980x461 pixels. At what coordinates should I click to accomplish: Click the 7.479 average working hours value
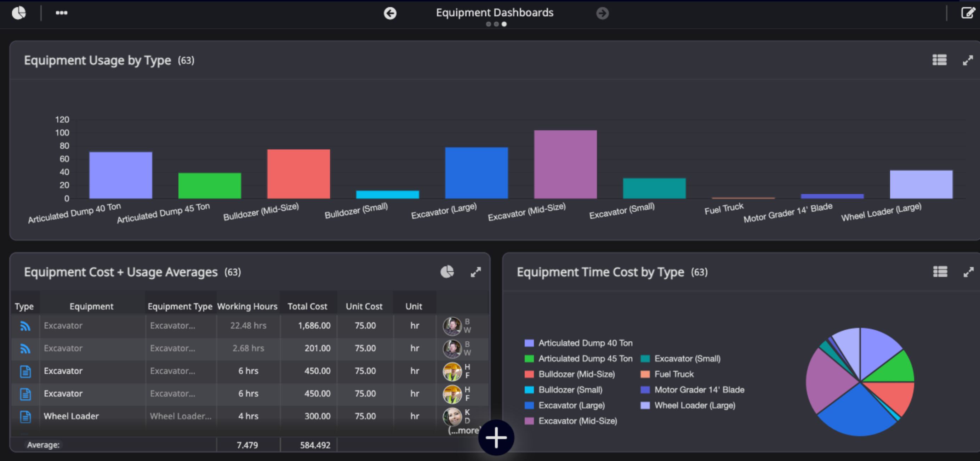click(x=247, y=445)
